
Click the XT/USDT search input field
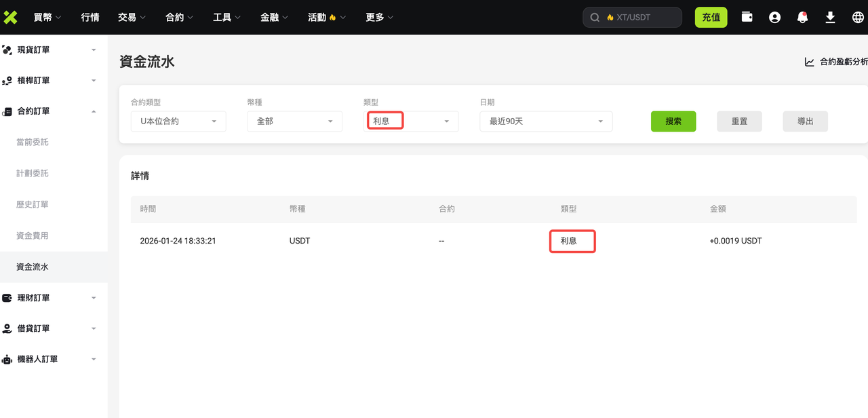pyautogui.click(x=641, y=18)
